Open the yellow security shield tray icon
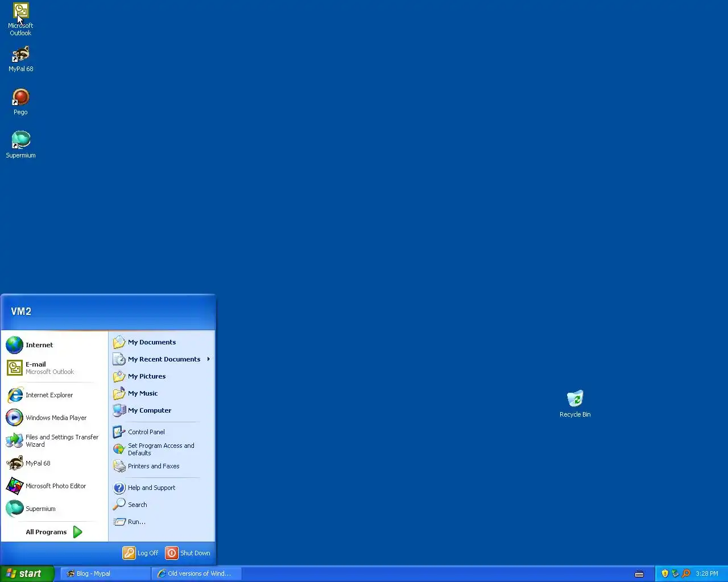The height and width of the screenshot is (582, 728). click(x=665, y=573)
